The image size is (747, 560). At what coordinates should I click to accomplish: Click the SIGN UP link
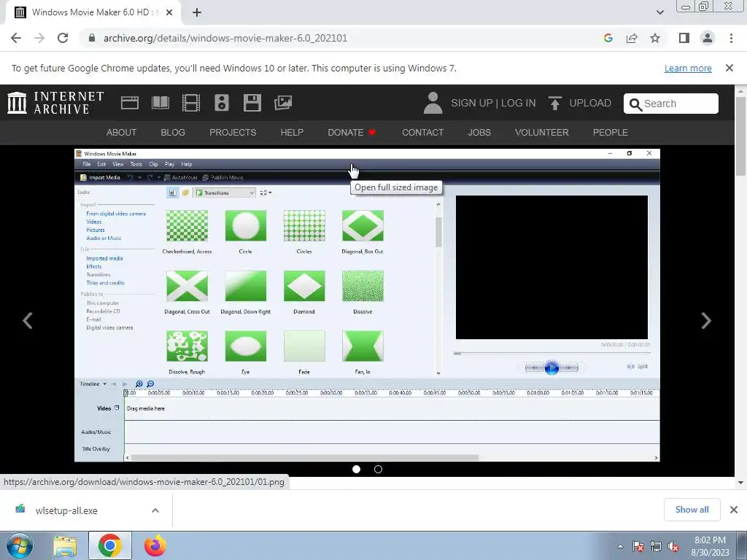click(x=472, y=103)
